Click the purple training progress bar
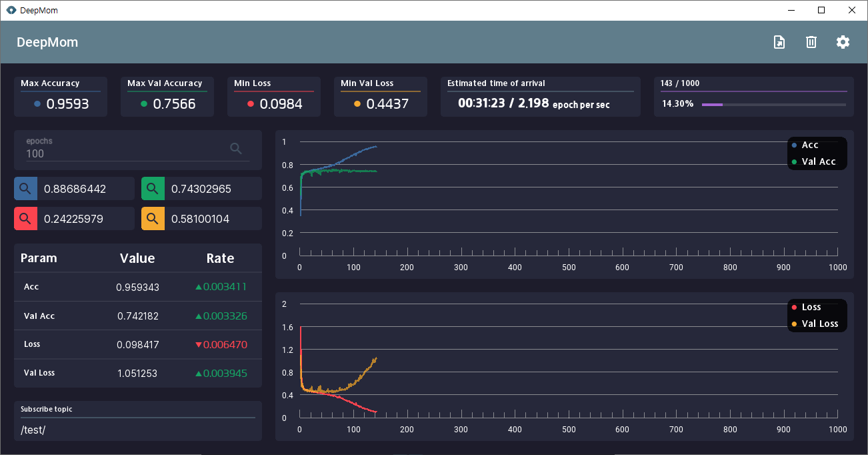868x455 pixels. coord(773,104)
